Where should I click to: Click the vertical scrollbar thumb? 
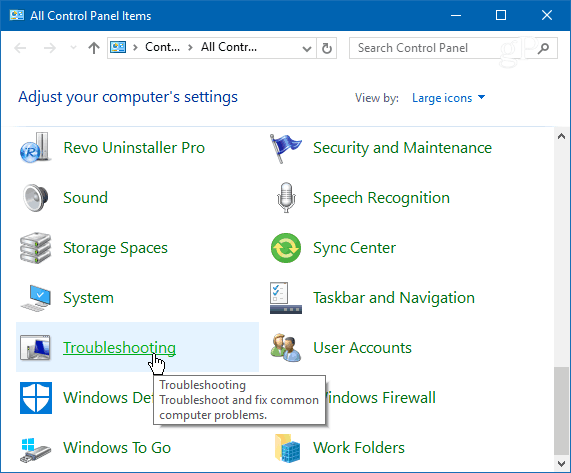coord(562,411)
